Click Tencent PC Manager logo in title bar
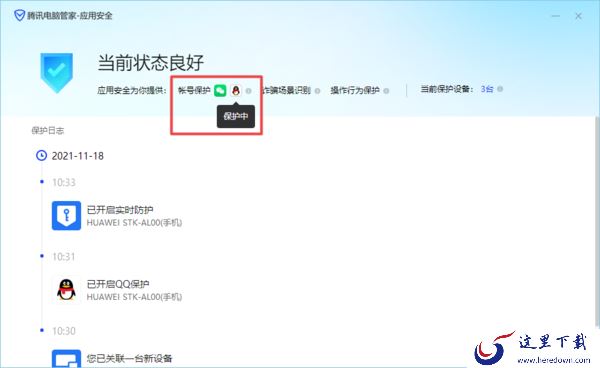This screenshot has height=368, width=600. click(20, 16)
